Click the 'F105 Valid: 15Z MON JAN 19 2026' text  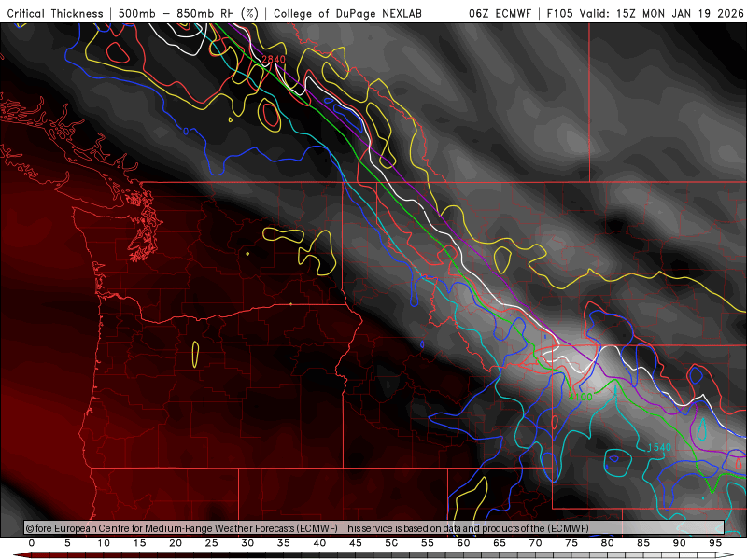[x=644, y=13]
